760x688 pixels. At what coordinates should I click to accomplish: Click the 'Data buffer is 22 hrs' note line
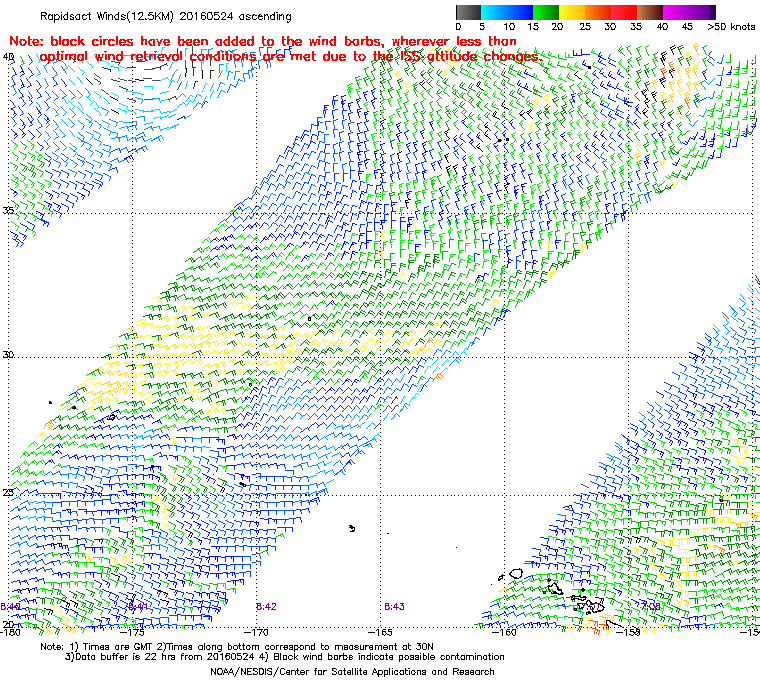pos(285,657)
